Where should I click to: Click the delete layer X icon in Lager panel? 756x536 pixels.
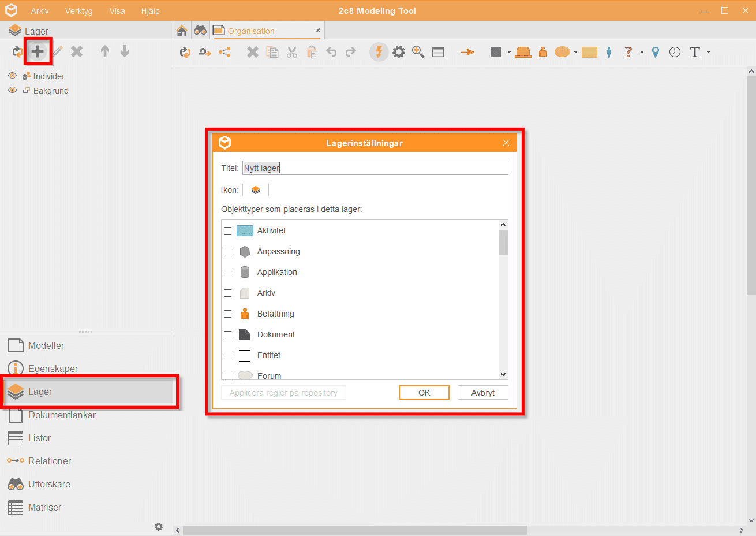(x=77, y=52)
